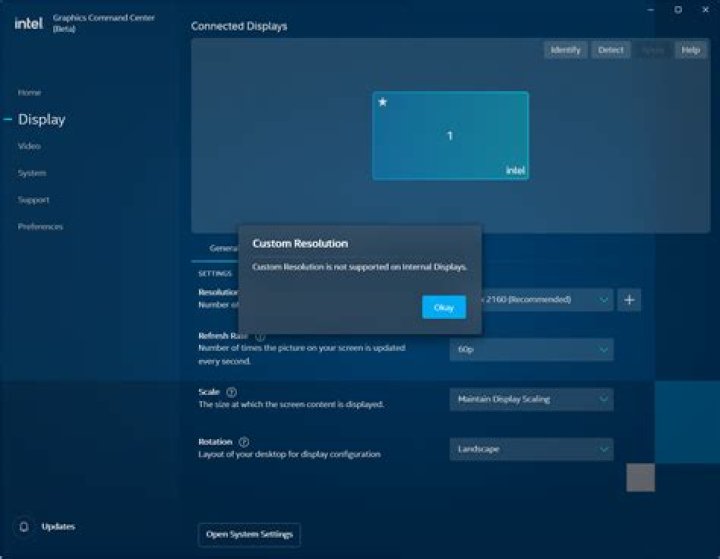Open the Landscape rotation dropdown
This screenshot has width=720, height=559.
[x=531, y=449]
